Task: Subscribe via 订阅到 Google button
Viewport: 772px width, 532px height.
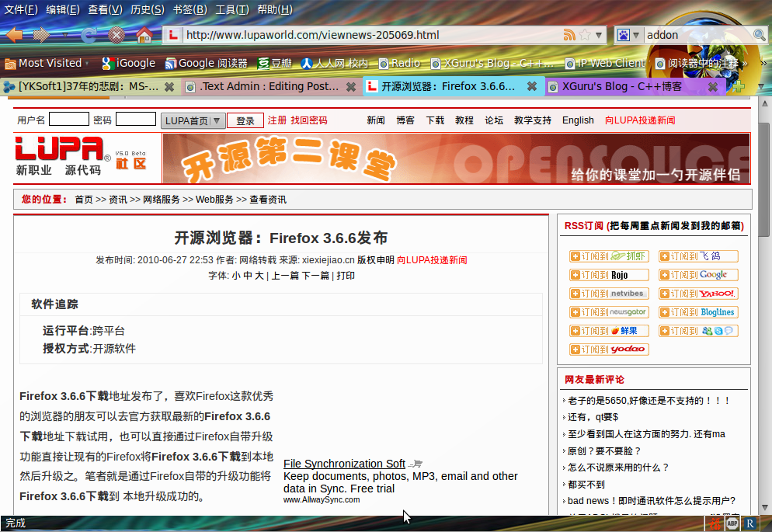Action: (x=699, y=275)
